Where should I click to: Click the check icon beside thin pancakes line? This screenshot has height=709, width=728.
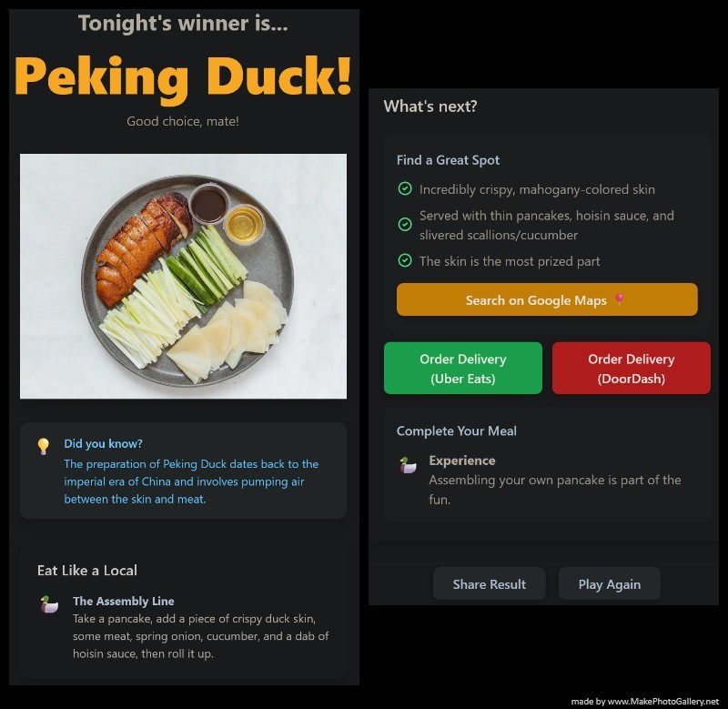405,224
